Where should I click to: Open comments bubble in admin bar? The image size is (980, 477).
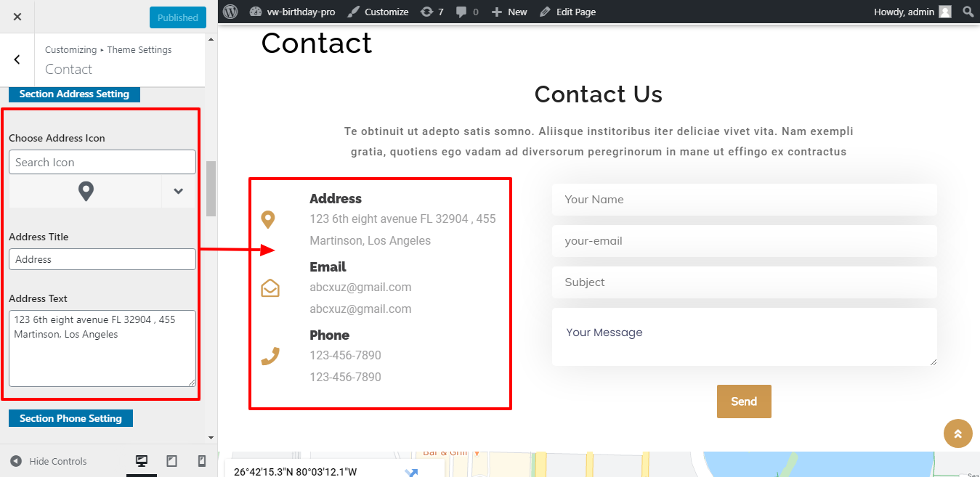pyautogui.click(x=467, y=12)
